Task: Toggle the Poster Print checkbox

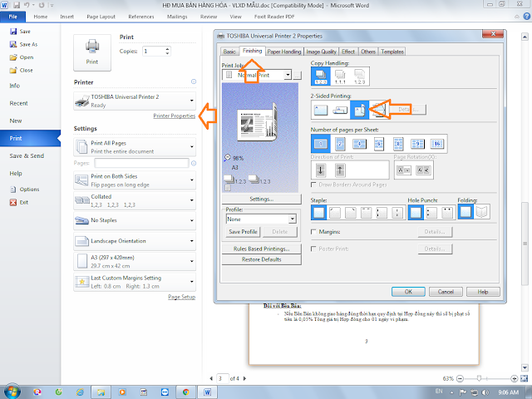Action: pyautogui.click(x=313, y=249)
